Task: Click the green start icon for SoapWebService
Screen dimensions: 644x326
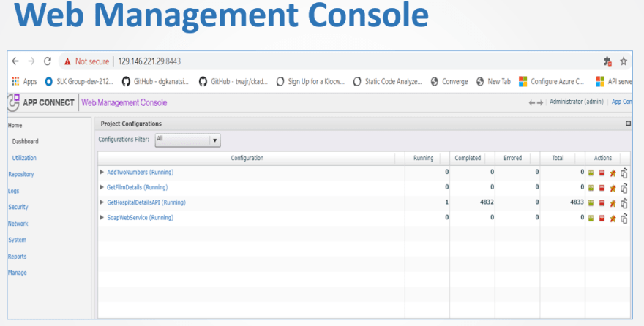Action: point(591,218)
